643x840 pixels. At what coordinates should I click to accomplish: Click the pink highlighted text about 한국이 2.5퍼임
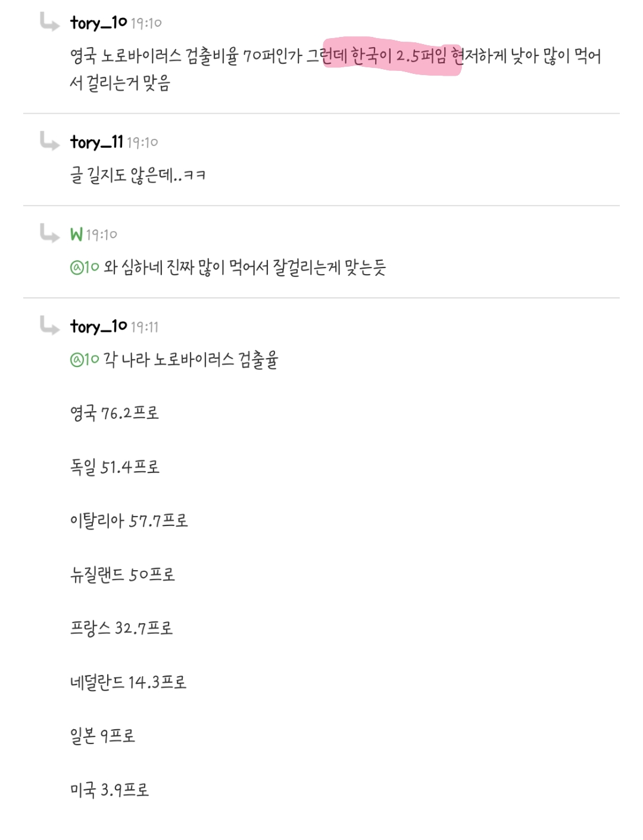point(392,56)
